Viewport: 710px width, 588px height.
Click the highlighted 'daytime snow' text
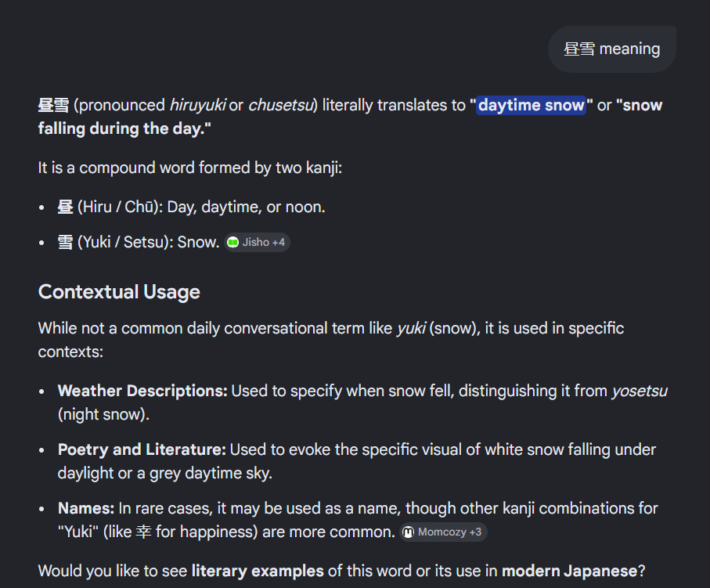point(531,105)
